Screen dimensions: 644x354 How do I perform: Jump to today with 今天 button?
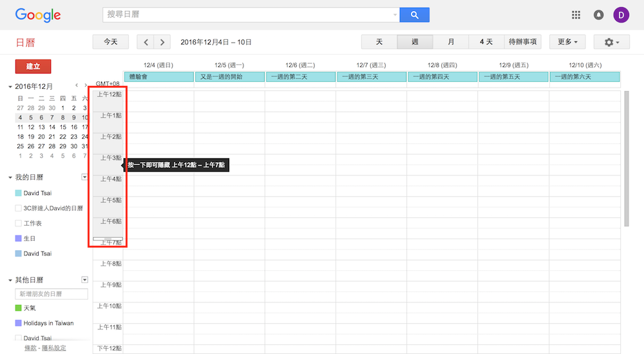click(x=110, y=42)
